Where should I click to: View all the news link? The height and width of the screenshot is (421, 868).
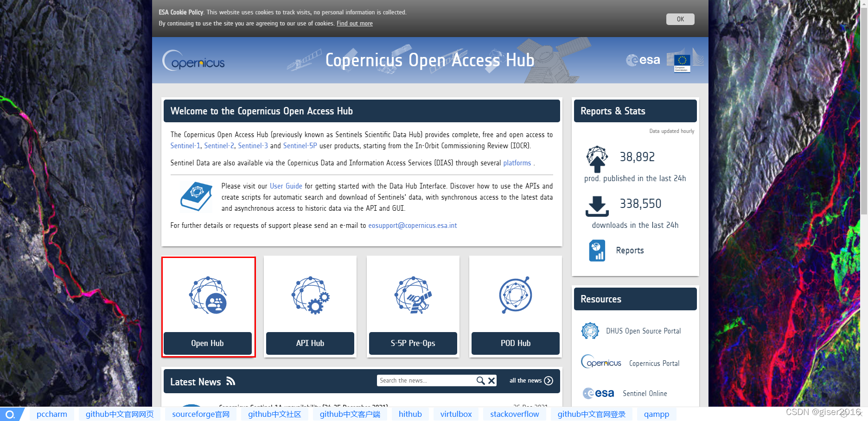coord(525,381)
